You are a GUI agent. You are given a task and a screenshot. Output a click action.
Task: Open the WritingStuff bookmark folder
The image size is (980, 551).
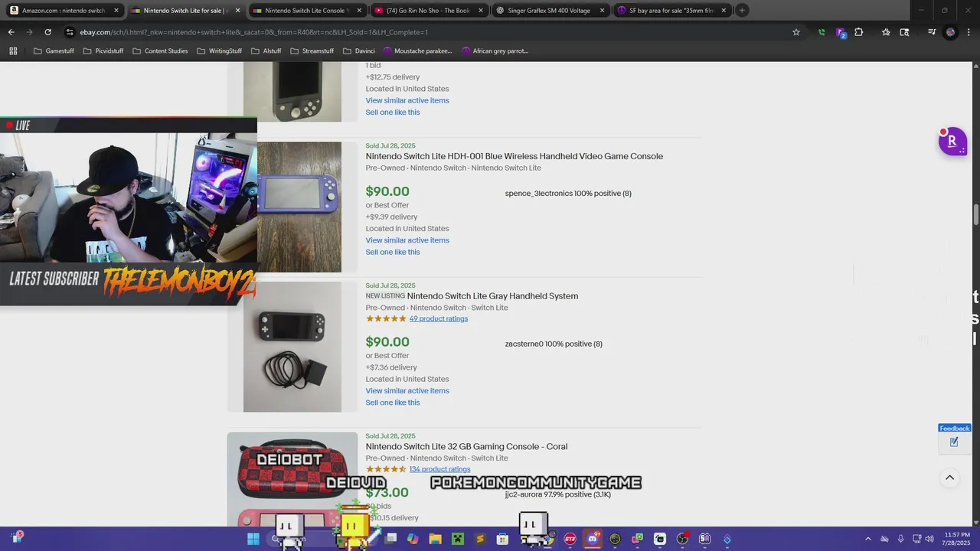(220, 51)
